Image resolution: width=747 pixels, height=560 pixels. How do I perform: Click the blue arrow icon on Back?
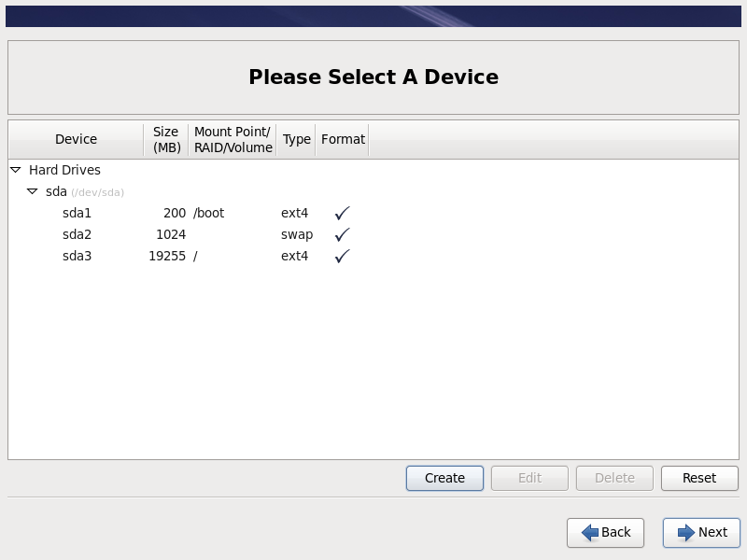pyautogui.click(x=590, y=532)
